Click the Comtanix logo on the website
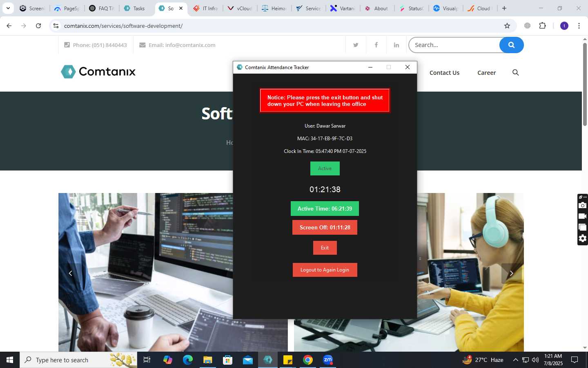The height and width of the screenshot is (368, 588). pyautogui.click(x=98, y=72)
